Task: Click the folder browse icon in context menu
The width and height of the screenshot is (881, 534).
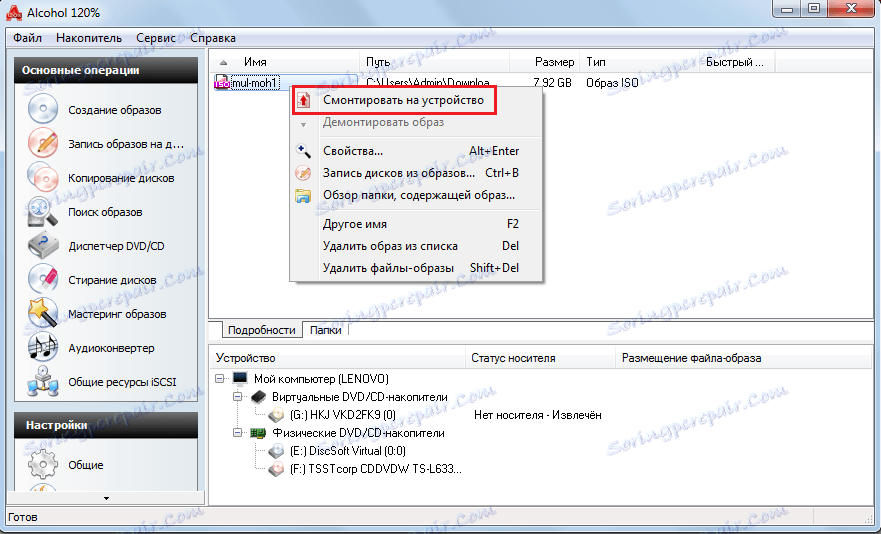Action: tap(303, 196)
